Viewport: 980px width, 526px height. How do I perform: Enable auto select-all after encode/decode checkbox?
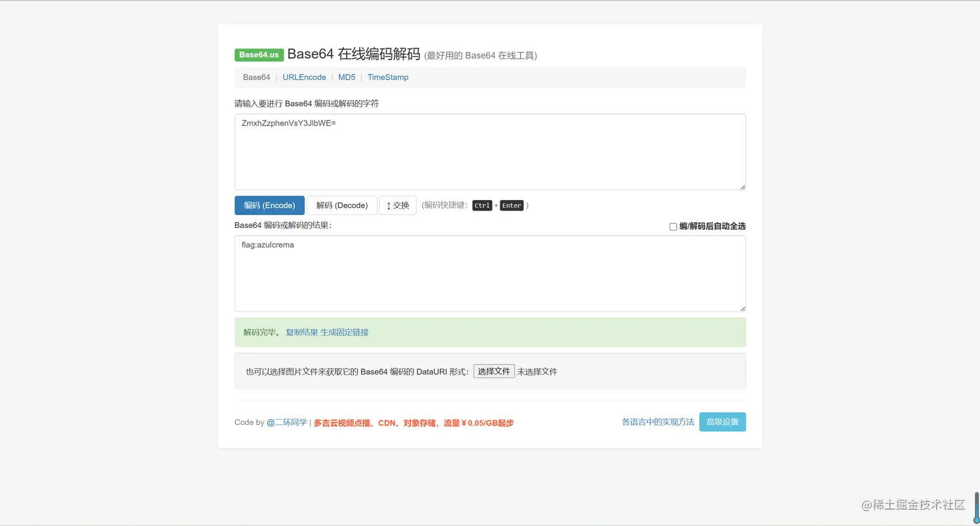pyautogui.click(x=673, y=227)
